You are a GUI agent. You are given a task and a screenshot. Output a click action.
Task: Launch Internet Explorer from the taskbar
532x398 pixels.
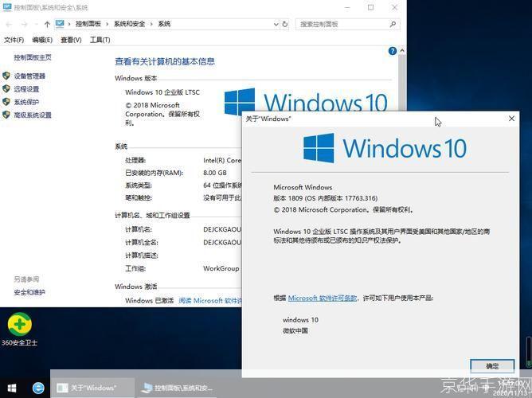click(x=38, y=388)
